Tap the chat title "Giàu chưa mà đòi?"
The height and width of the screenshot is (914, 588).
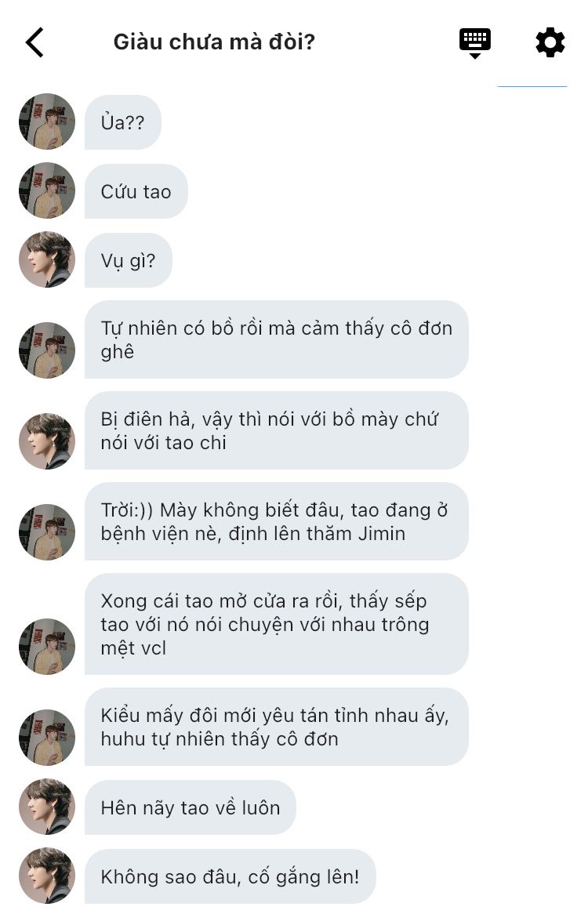(214, 42)
